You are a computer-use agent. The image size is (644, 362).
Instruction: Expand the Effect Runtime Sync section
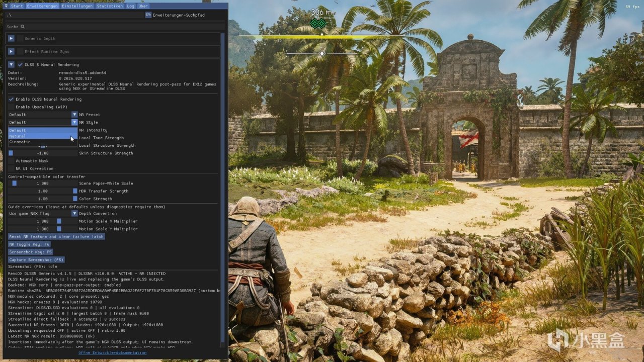(11, 51)
